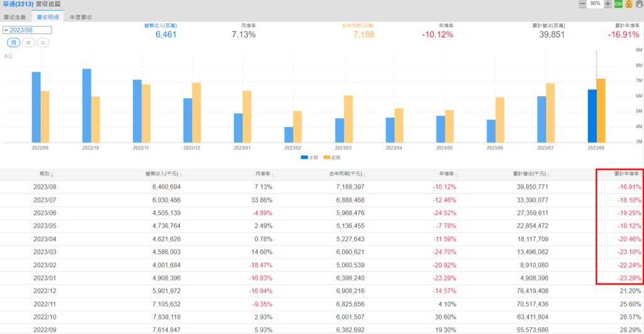The width and height of the screenshot is (644, 334).
Task: Click the 華通(2313) stock title
Action: pos(18,4)
